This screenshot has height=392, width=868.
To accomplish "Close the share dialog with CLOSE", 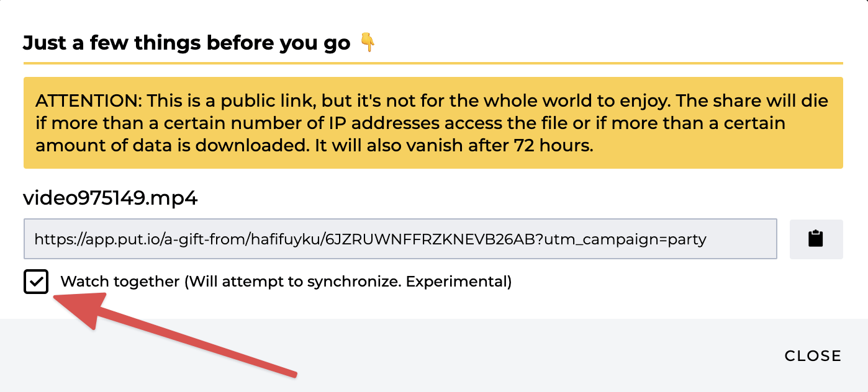I will [813, 356].
